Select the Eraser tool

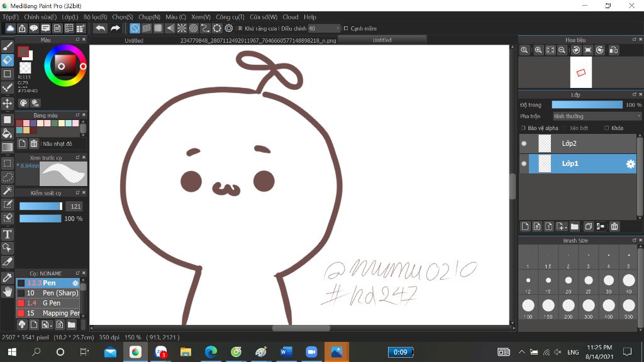(x=8, y=60)
